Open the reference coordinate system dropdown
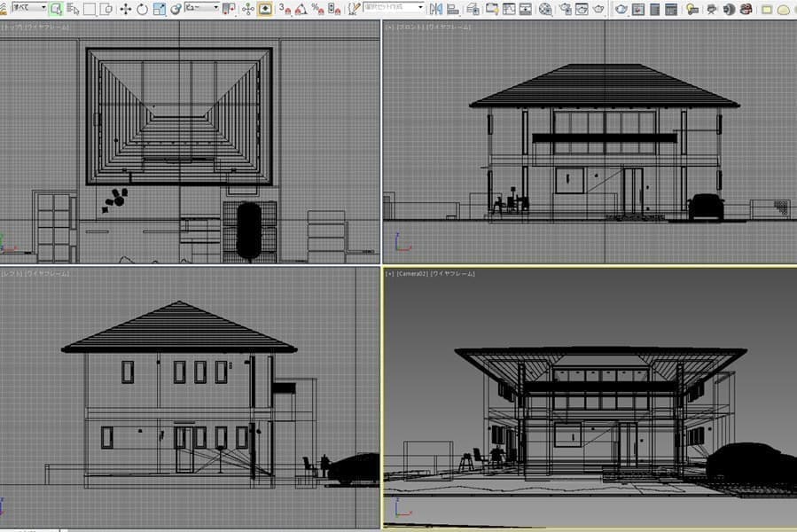 click(201, 9)
